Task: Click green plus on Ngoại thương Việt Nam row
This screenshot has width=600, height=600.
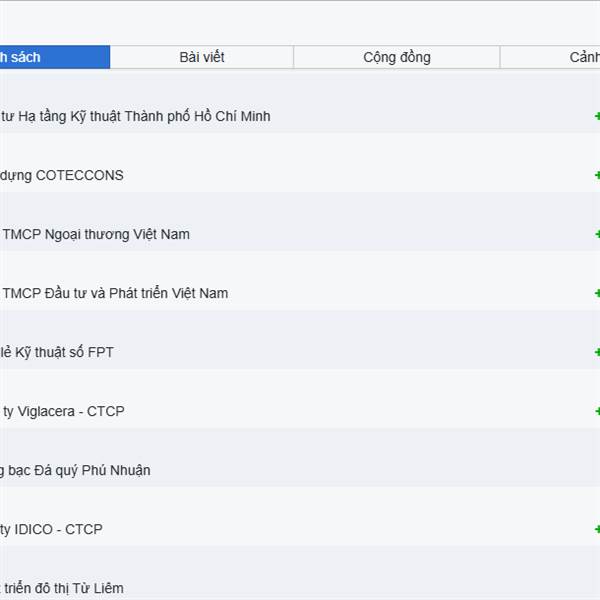Action: pyautogui.click(x=597, y=234)
